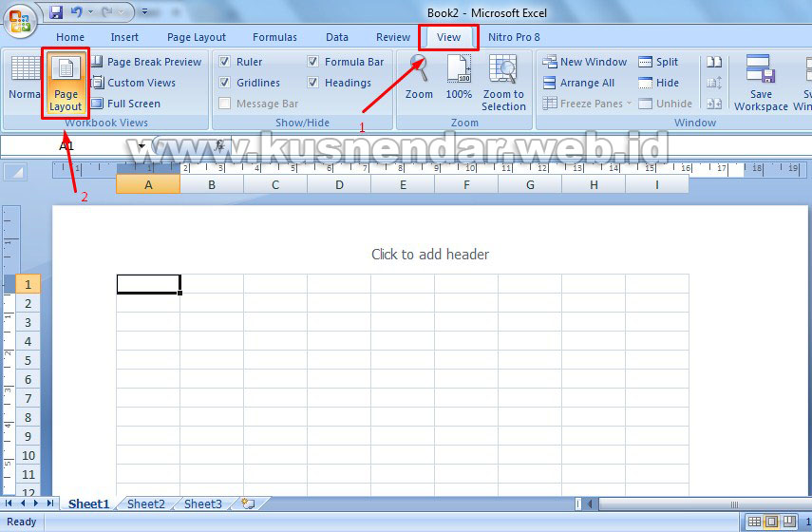Click Page Layout status bar icon

pos(771,522)
